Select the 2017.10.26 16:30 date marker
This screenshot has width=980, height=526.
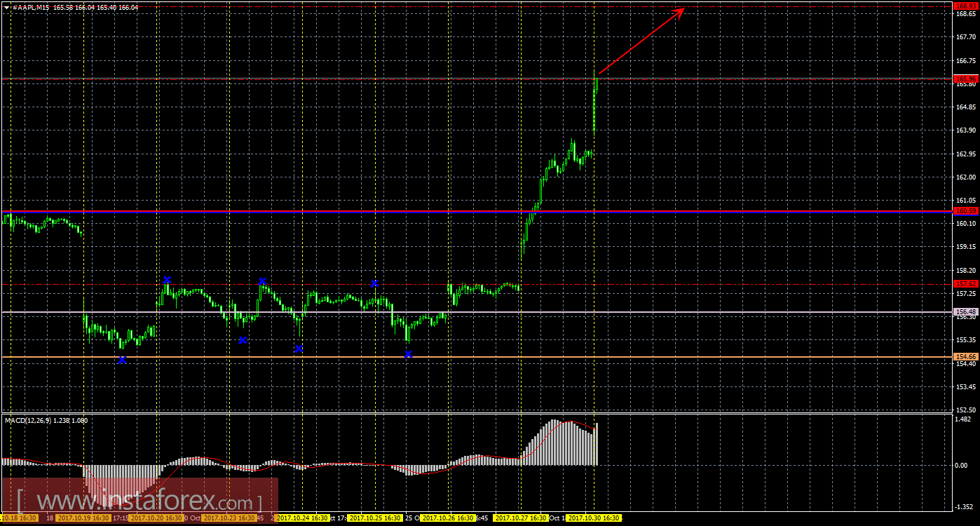(x=448, y=518)
